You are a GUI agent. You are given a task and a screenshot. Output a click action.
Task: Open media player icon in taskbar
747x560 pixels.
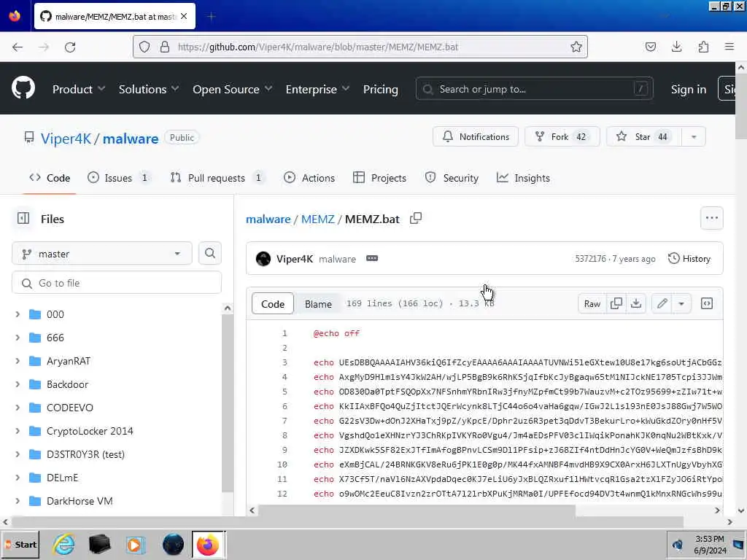pyautogui.click(x=135, y=544)
